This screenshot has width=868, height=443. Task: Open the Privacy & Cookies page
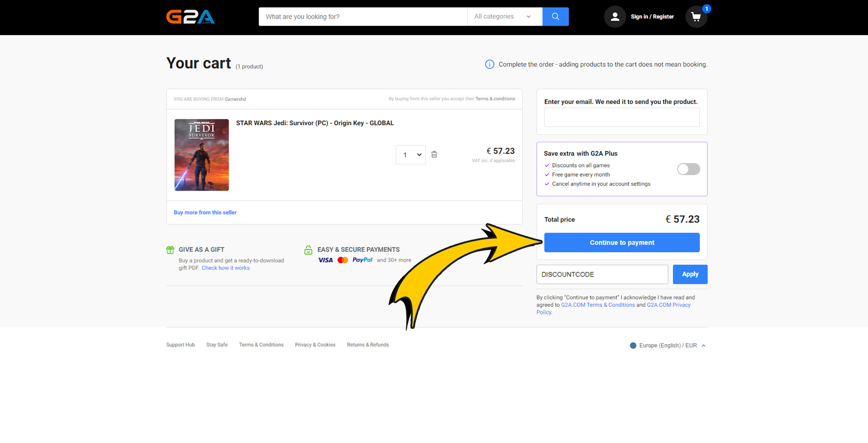click(315, 345)
